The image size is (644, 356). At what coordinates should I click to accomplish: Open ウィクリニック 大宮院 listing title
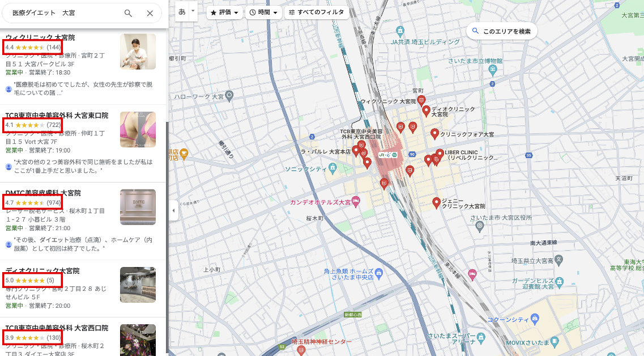(x=40, y=37)
